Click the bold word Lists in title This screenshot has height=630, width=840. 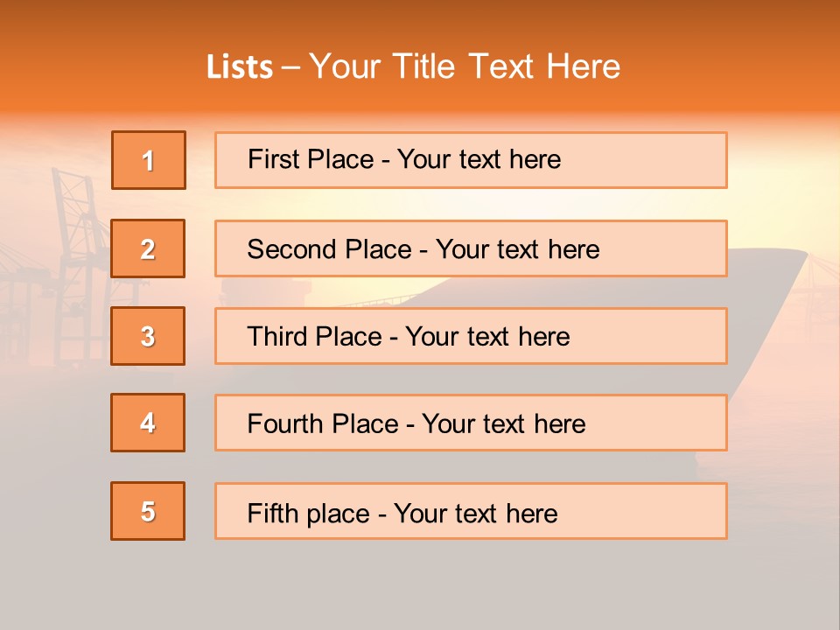(x=240, y=67)
